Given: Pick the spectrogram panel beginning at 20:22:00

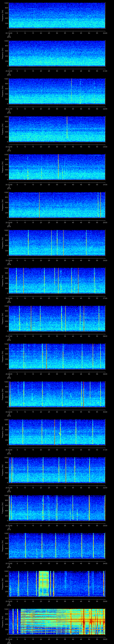Looking at the screenshot, I should pos(57,129).
